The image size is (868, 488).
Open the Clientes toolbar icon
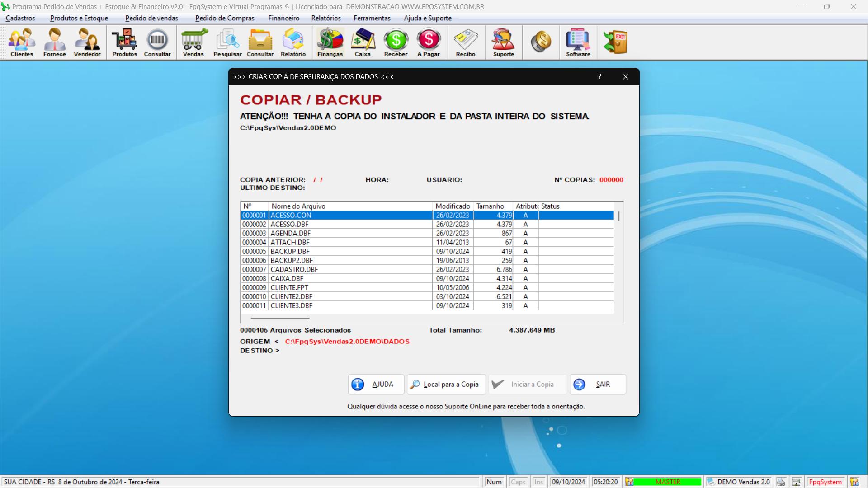point(22,42)
